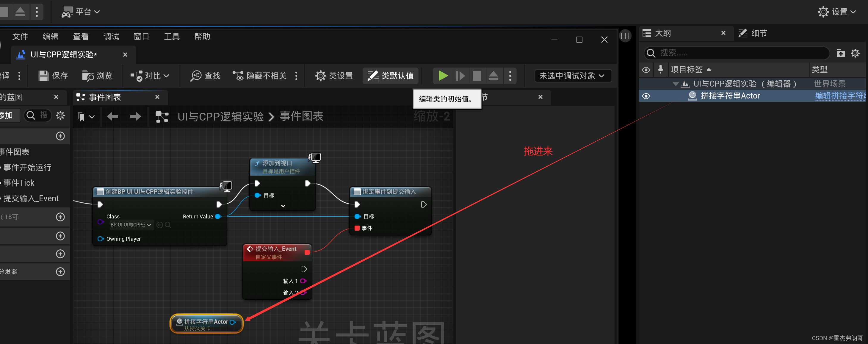Select 事件Tick in My Blueprint list
868x344 pixels.
[x=18, y=183]
